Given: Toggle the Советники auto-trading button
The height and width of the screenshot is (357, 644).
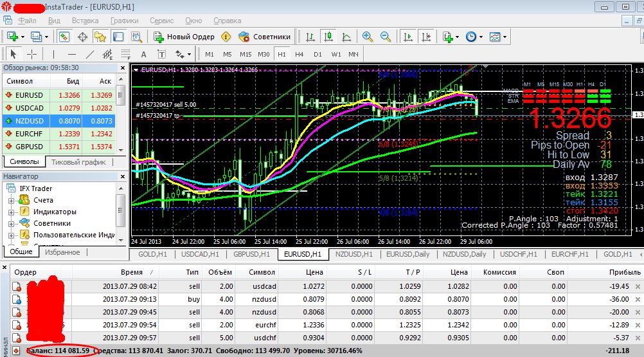Looking at the screenshot, I should pyautogui.click(x=264, y=37).
